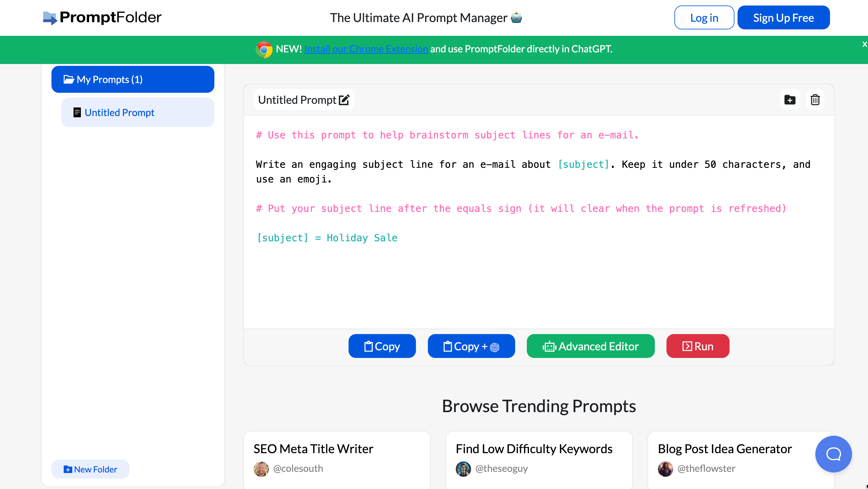Click the @colesouth username
This screenshot has width=868, height=489.
click(298, 469)
